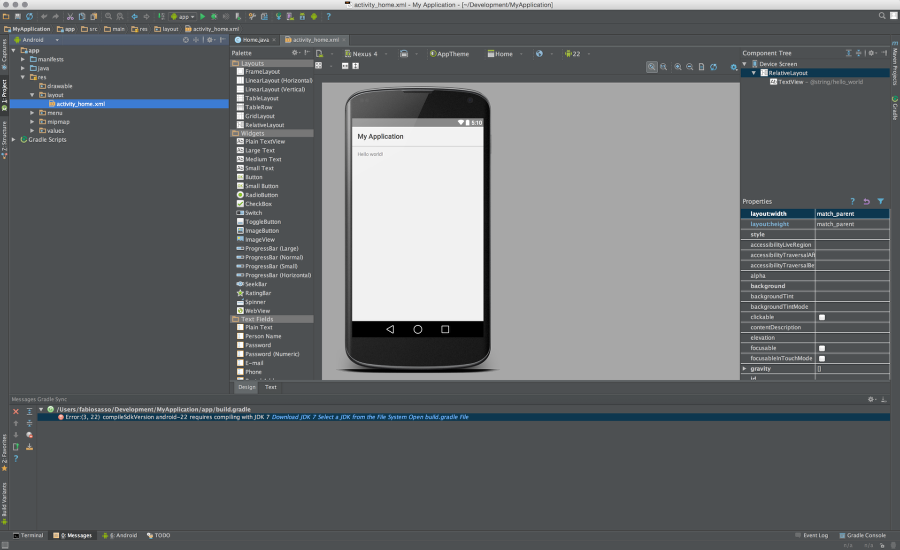Click the Undo arrow in toolbar
This screenshot has width=900, height=550.
(x=44, y=17)
